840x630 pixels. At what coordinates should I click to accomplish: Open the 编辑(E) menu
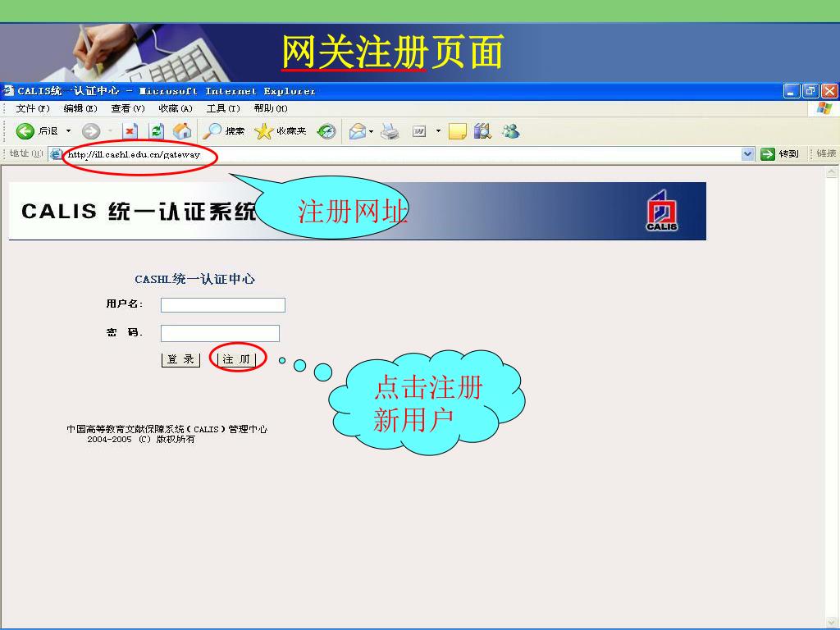tap(80, 109)
